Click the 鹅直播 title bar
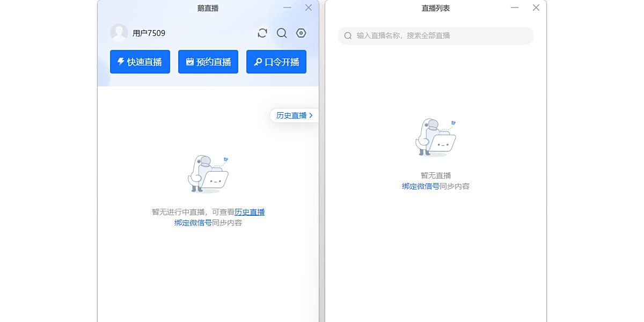The image size is (644, 322). point(208,8)
